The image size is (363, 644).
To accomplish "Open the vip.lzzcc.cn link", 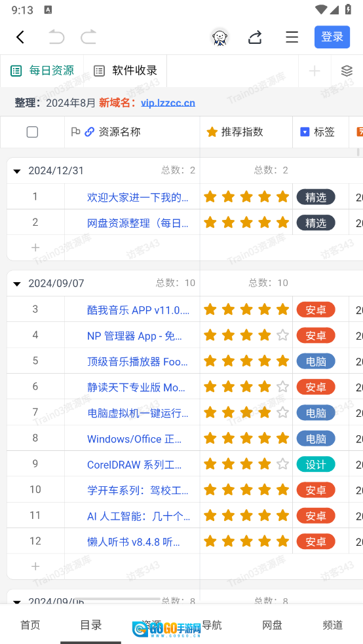I will point(168,103).
